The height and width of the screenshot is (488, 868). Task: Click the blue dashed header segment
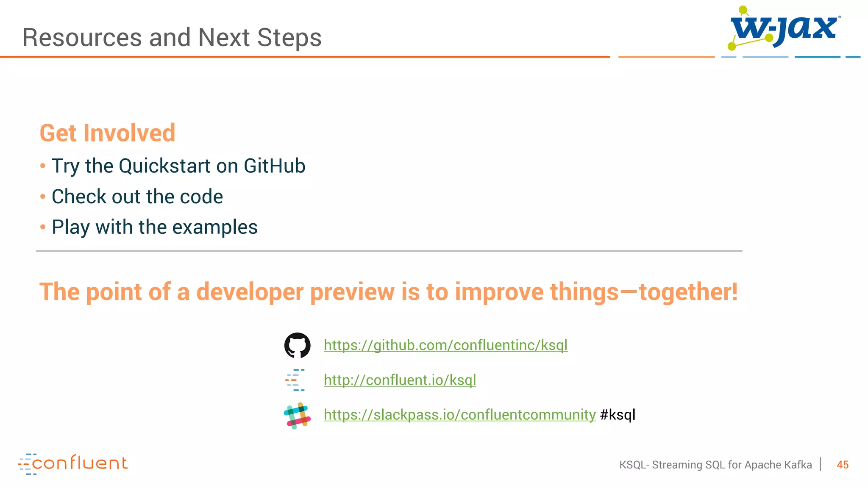[791, 57]
